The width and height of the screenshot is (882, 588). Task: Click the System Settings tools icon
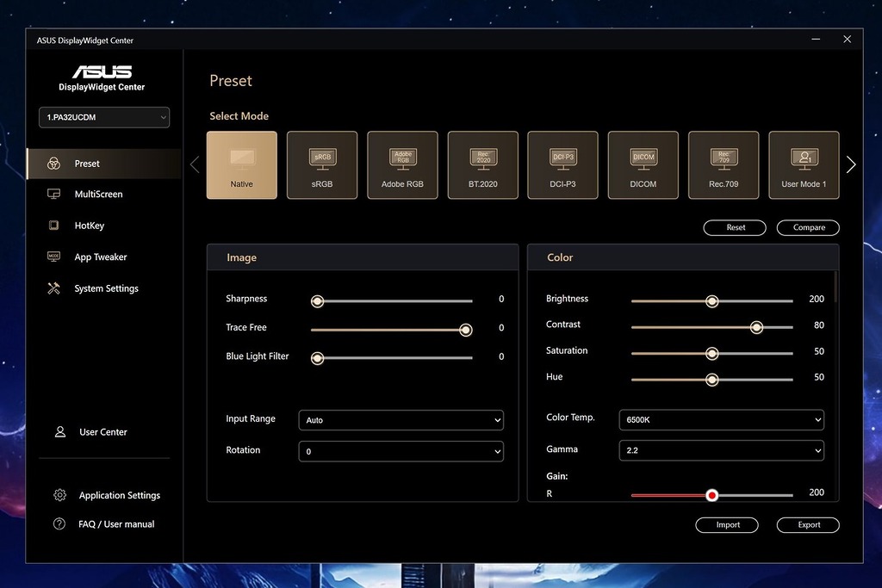coord(54,288)
